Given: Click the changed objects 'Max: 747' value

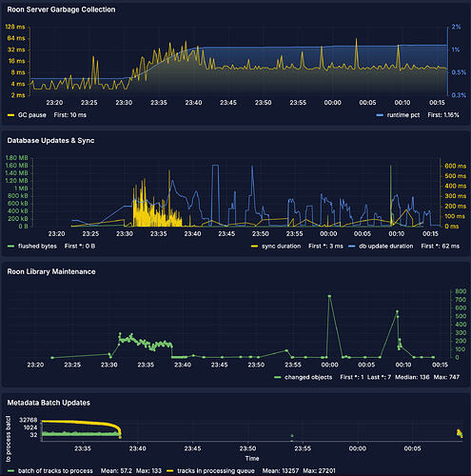Looking at the screenshot, I should tap(446, 377).
